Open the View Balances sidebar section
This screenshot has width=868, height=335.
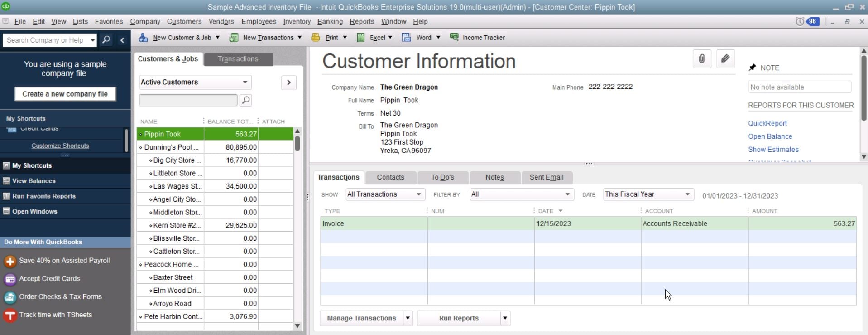click(65, 181)
